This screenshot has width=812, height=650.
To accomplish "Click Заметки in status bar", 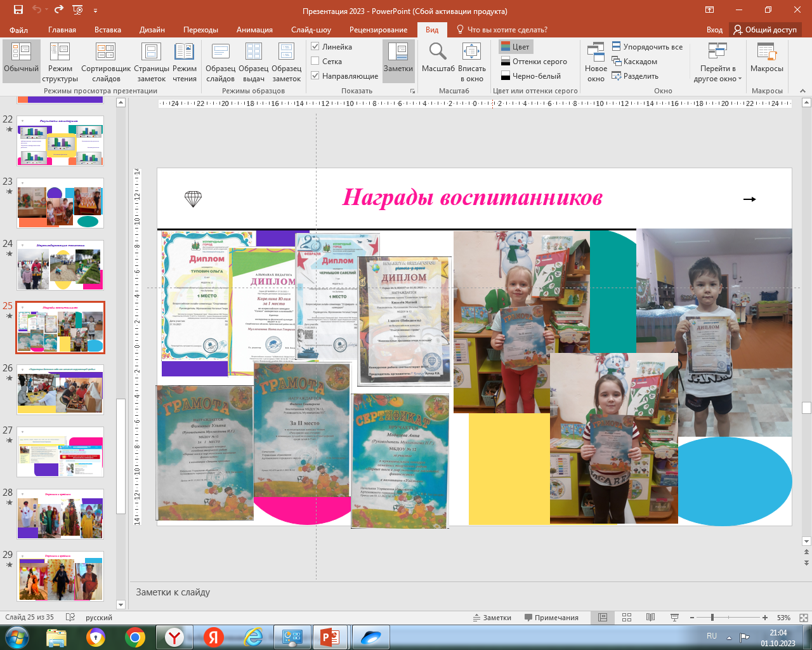I will click(x=492, y=618).
